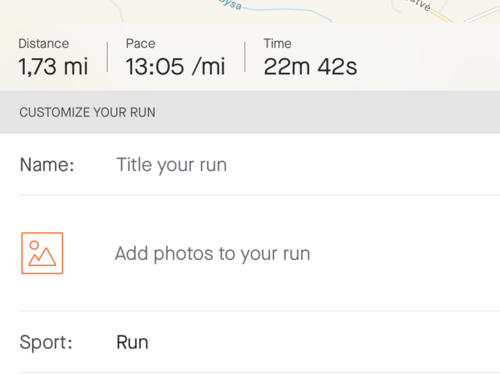The width and height of the screenshot is (500, 375).
Task: Click the mountain shape in the photo icon
Action: [x=42, y=257]
